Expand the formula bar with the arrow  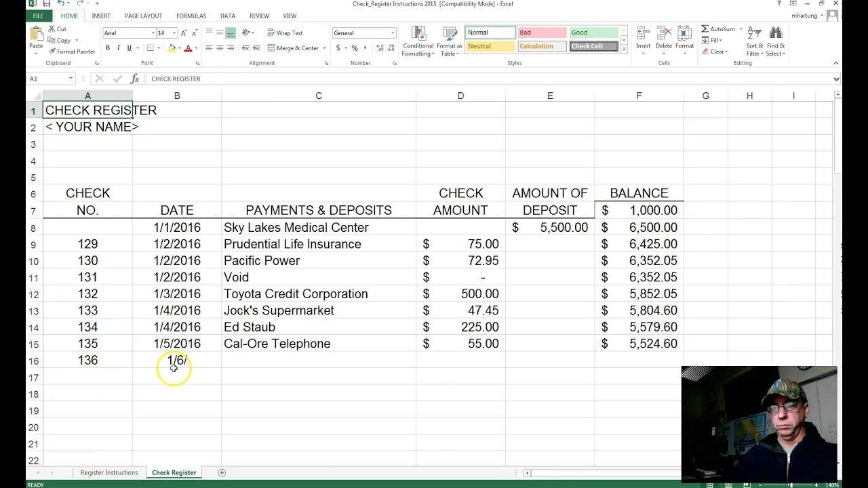(x=836, y=79)
